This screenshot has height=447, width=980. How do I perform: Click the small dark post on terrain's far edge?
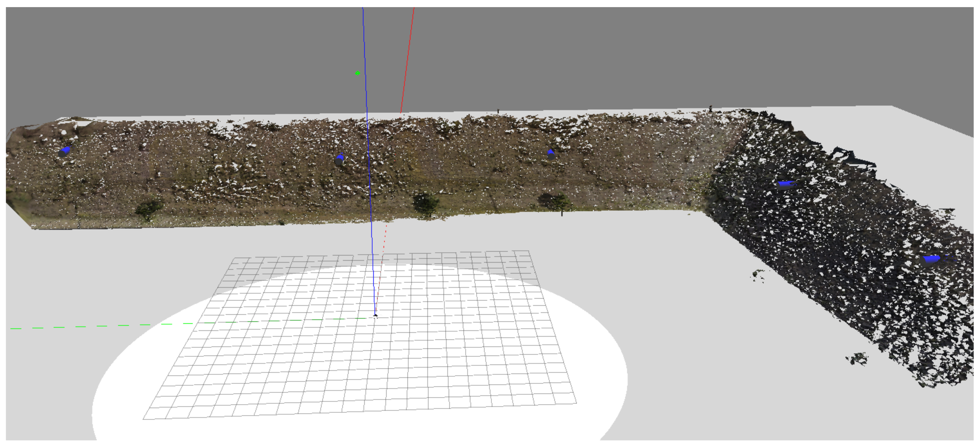click(498, 111)
